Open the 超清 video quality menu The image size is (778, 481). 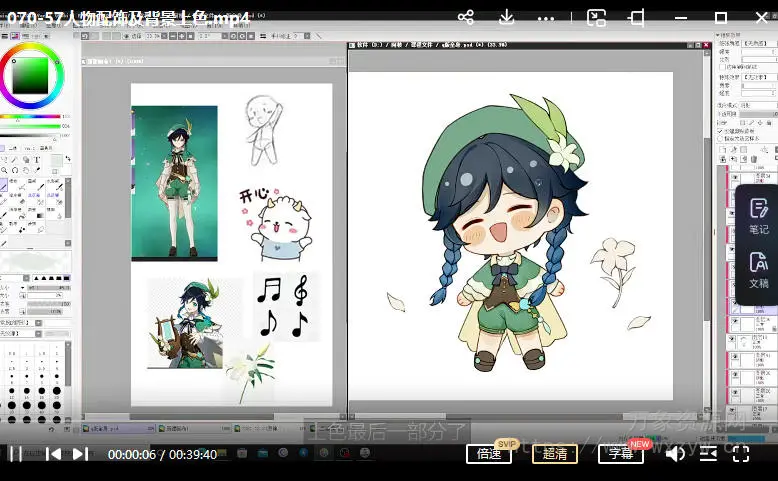click(x=554, y=454)
